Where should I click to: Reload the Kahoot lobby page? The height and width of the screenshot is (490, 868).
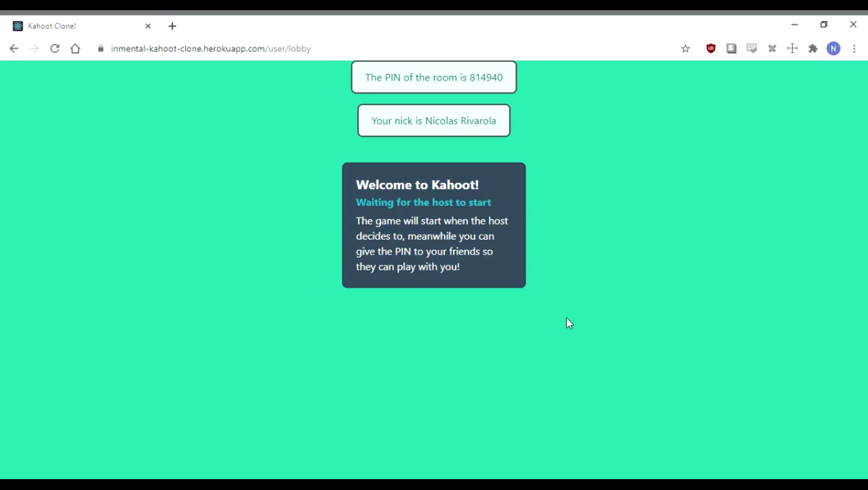click(x=55, y=48)
